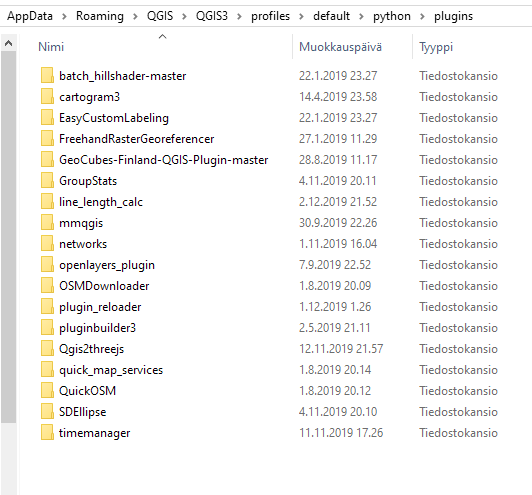Click the date 12.11.2019 21.57
Screen dimensions: 532x495
[x=341, y=349]
